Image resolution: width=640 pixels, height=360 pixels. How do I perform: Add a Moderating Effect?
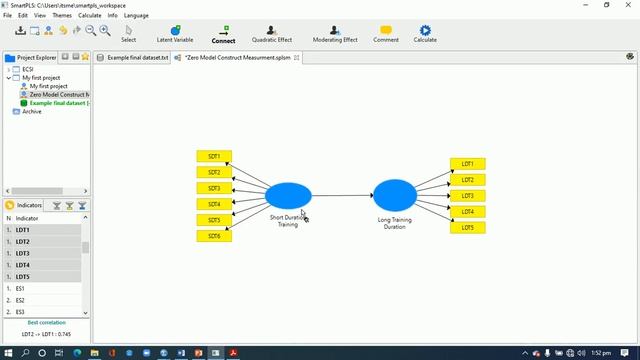tap(335, 34)
